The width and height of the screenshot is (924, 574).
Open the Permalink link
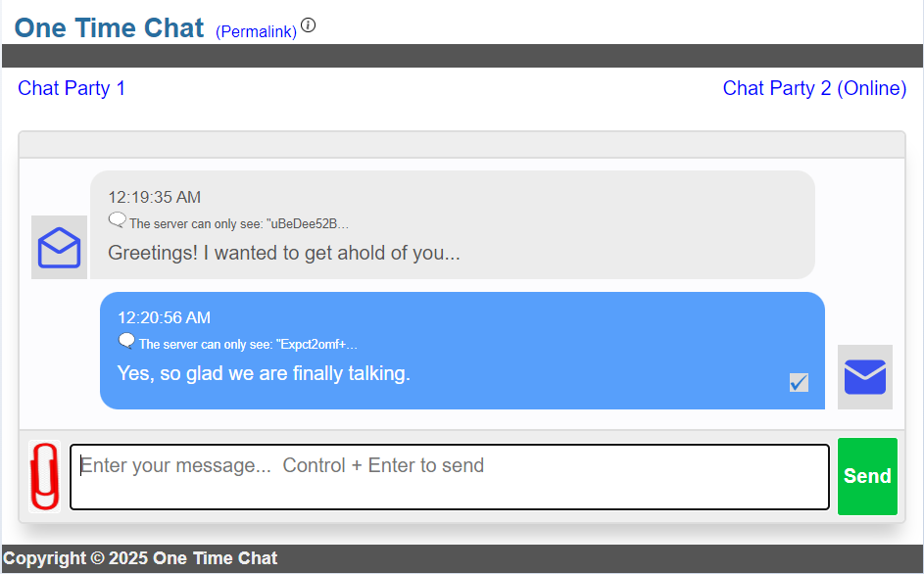coord(256,31)
